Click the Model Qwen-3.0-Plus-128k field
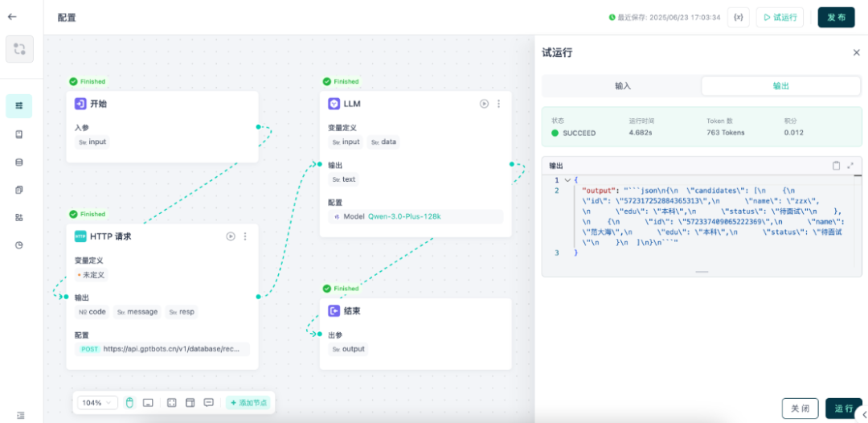 [416, 216]
